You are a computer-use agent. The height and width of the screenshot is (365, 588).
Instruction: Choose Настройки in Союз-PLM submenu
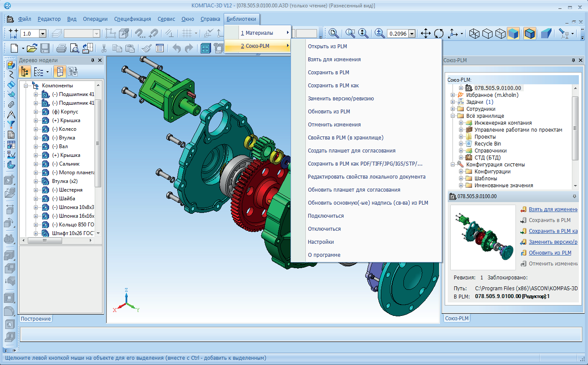point(367,242)
